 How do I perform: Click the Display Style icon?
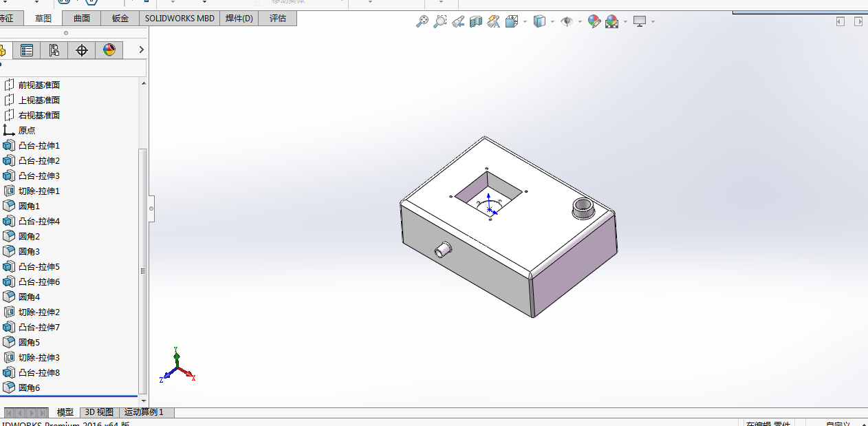539,21
